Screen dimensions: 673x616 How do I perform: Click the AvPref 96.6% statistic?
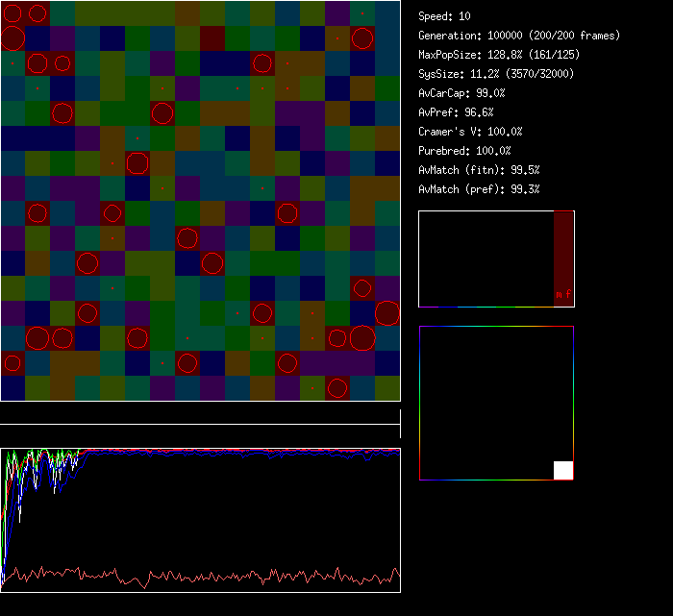(x=457, y=112)
